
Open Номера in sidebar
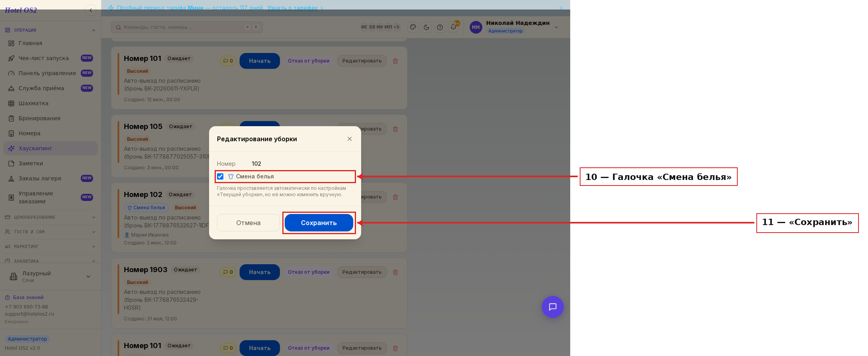click(50, 133)
